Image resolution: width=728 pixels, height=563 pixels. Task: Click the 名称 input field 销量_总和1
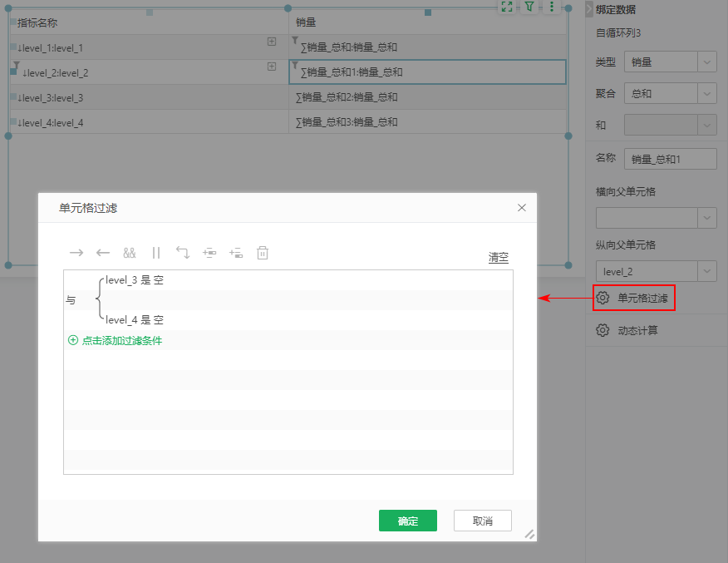click(671, 160)
